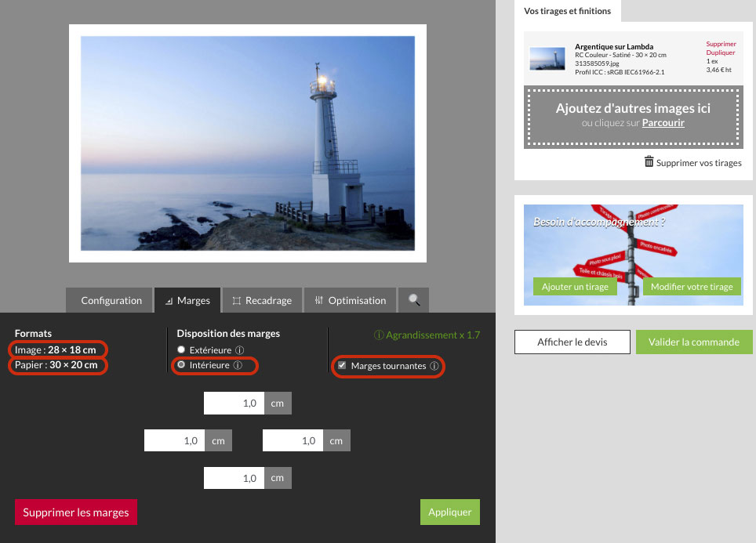Click info icon next to Extérieure
The width and height of the screenshot is (756, 543).
click(x=240, y=350)
